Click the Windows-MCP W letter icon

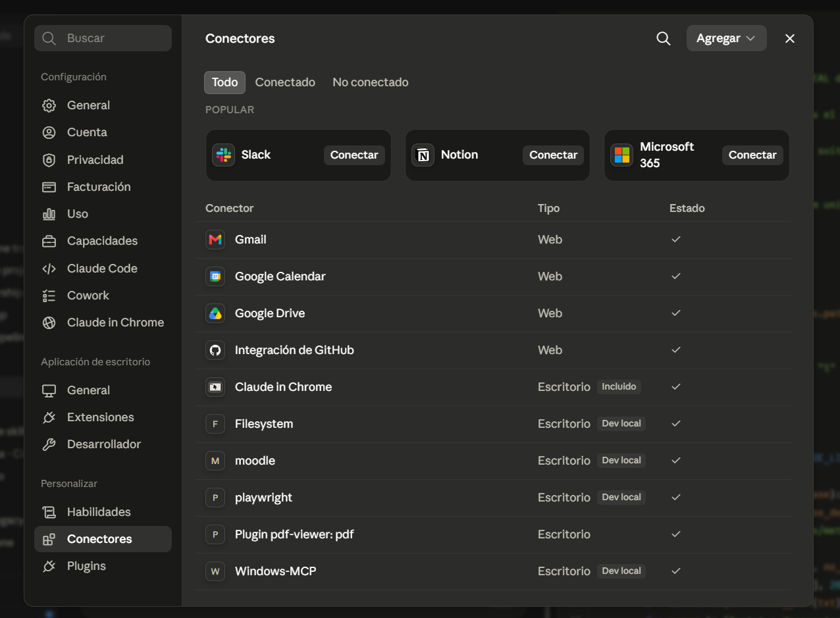(x=215, y=571)
